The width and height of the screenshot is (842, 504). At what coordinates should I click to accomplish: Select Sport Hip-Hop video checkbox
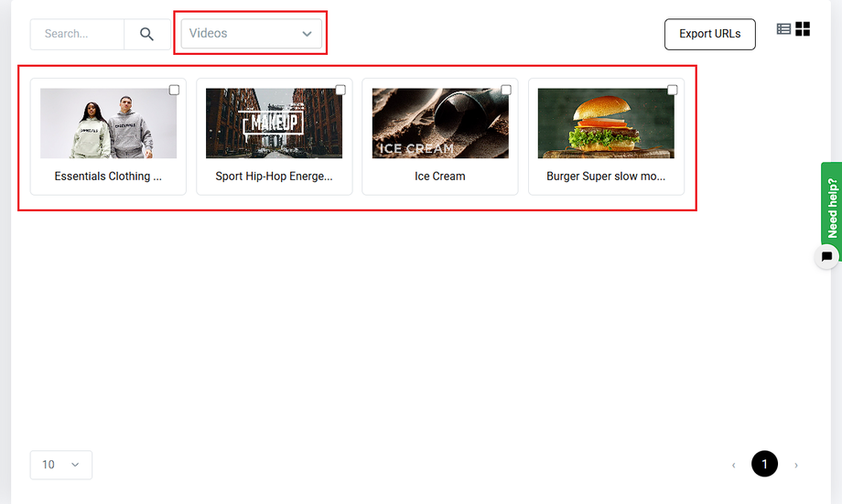pyautogui.click(x=340, y=90)
